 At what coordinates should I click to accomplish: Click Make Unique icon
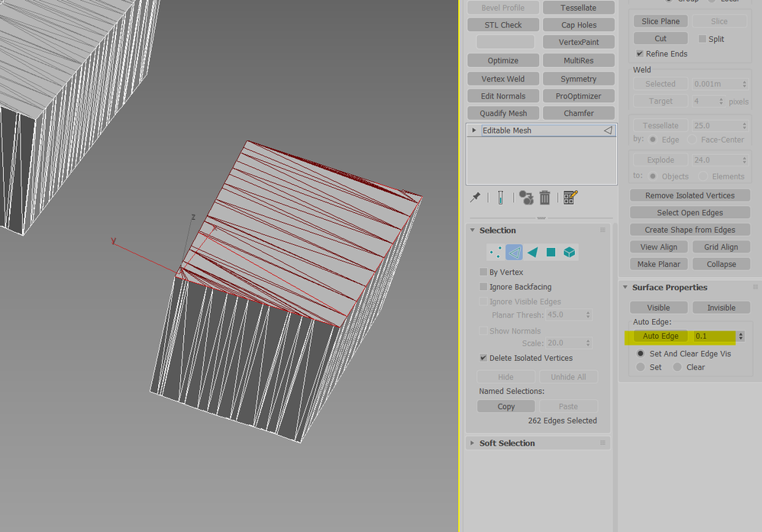526,198
